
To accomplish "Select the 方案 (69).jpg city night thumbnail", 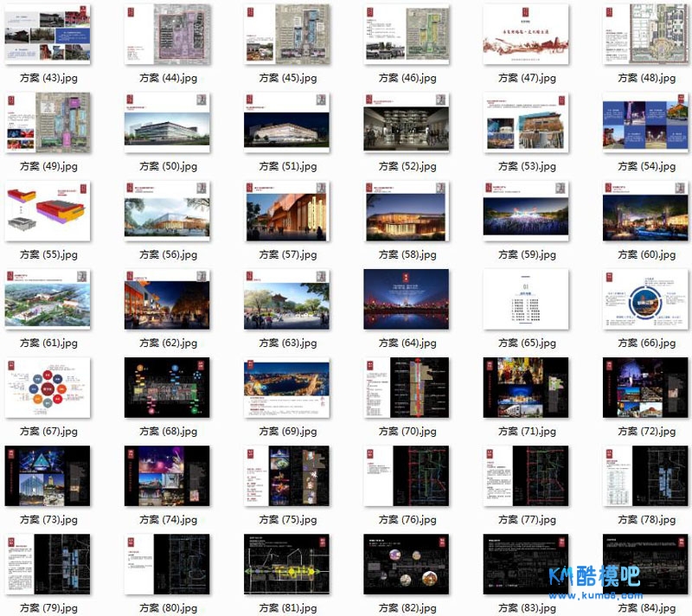I will pos(286,388).
